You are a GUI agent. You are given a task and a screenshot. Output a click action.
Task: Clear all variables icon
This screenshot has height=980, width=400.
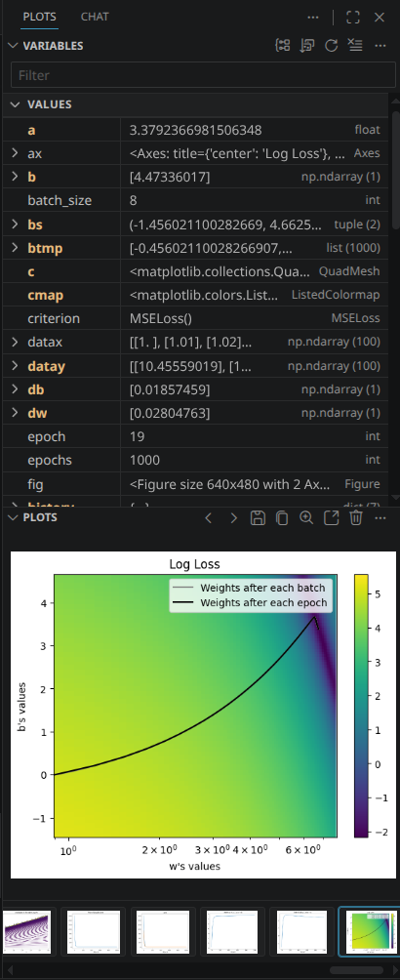(355, 46)
